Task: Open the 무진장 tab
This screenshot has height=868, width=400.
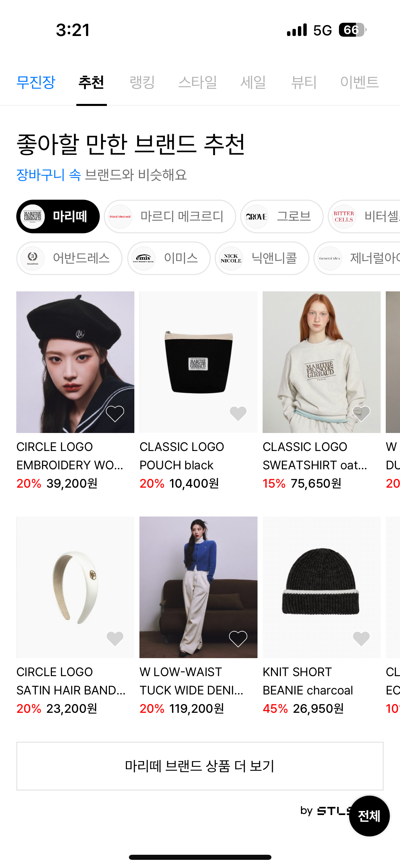Action: [x=36, y=82]
